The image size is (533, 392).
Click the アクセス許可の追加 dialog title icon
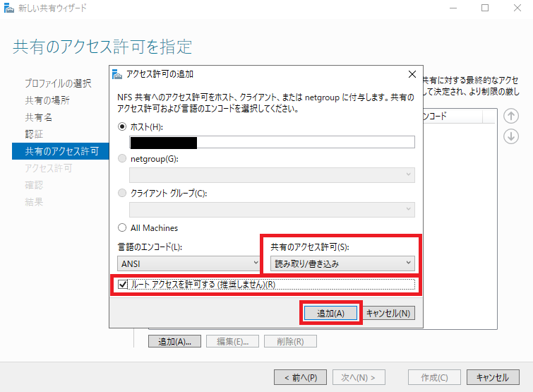[x=118, y=74]
